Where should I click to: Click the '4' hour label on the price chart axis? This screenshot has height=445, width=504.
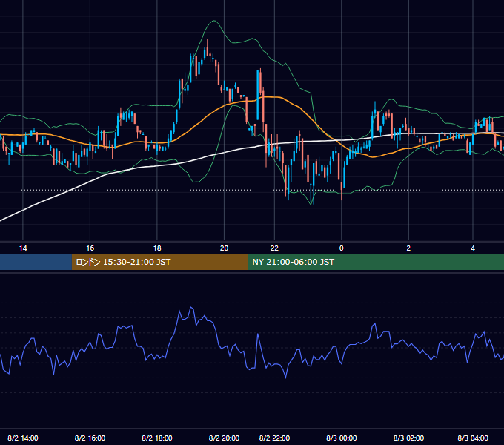click(473, 248)
